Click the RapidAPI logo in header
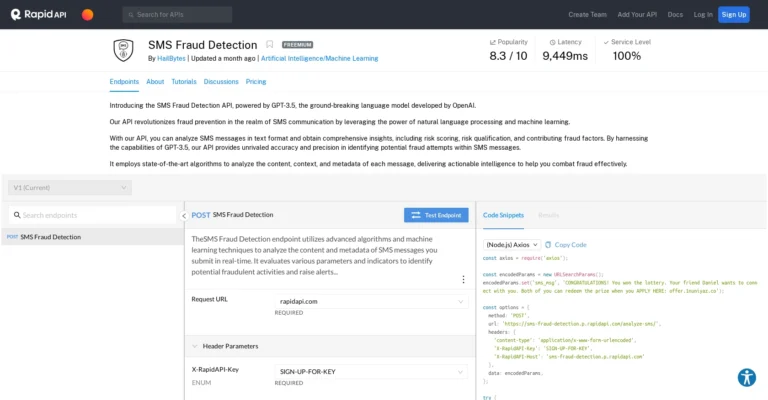768x400 pixels. (x=40, y=14)
